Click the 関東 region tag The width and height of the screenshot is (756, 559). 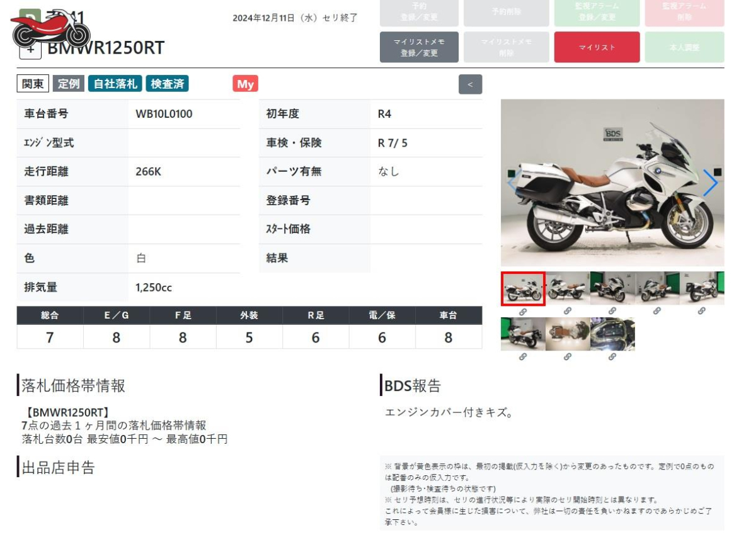click(33, 84)
